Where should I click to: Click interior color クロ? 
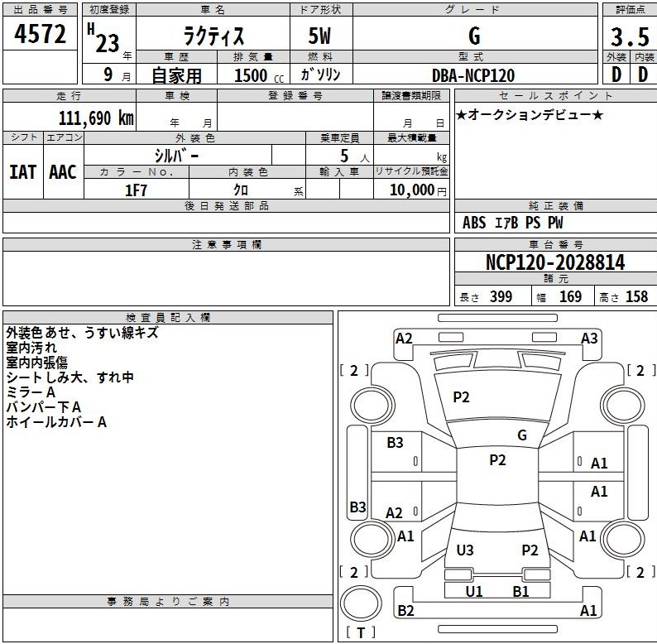coord(241,190)
